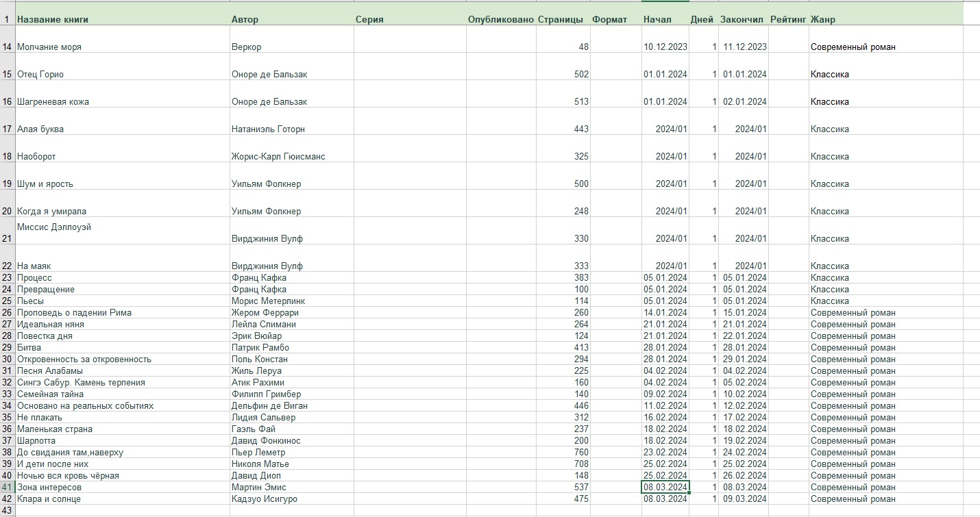This screenshot has width=980, height=517.
Task: Click the cell "Основано на реальных событиях"
Action: pyautogui.click(x=122, y=406)
